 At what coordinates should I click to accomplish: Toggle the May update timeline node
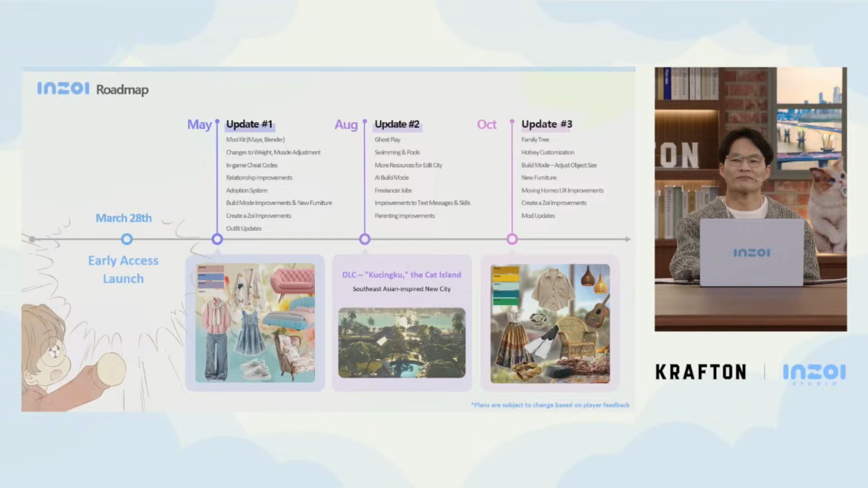(217, 239)
